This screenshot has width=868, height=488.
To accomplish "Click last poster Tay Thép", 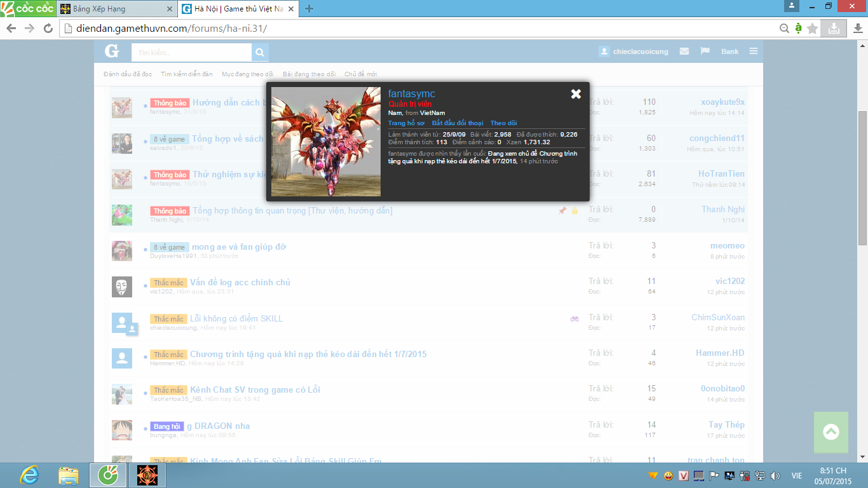I will pyautogui.click(x=727, y=424).
